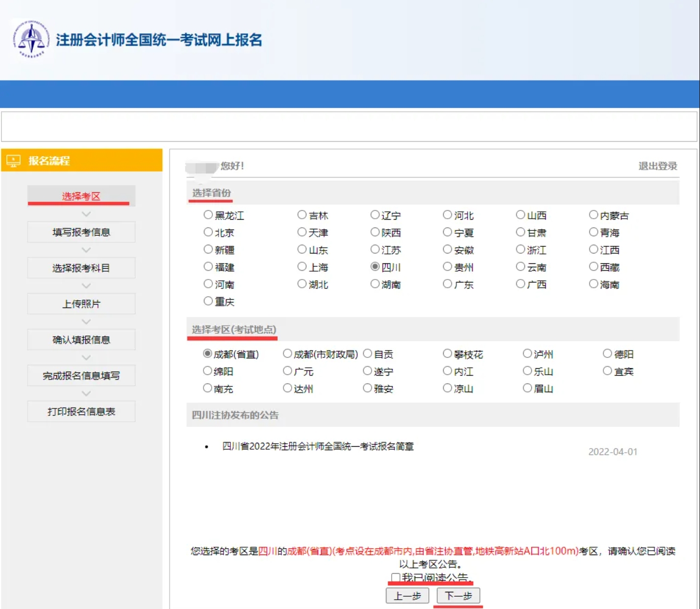Choose 陕西 province option
Image resolution: width=700 pixels, height=609 pixels.
375,232
